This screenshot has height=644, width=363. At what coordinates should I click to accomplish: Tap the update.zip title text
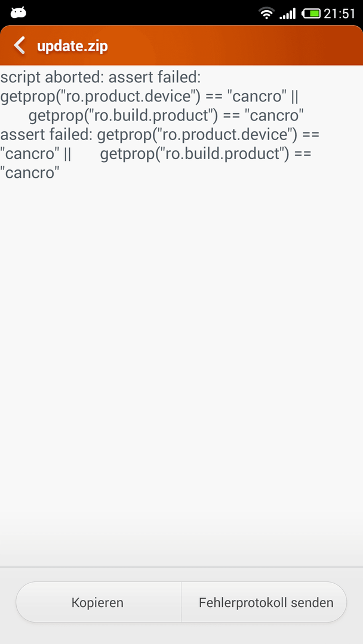coord(72,46)
